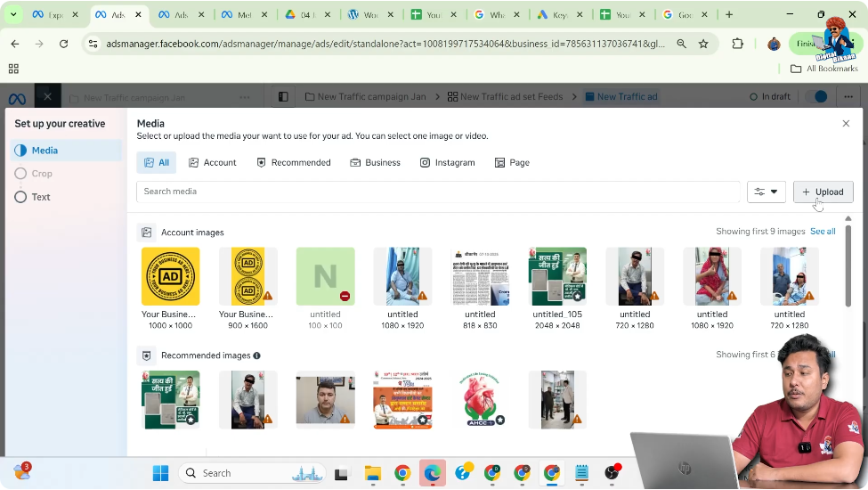The image size is (868, 490).
Task: Open the Get Help icon on taskbar
Action: click(463, 472)
